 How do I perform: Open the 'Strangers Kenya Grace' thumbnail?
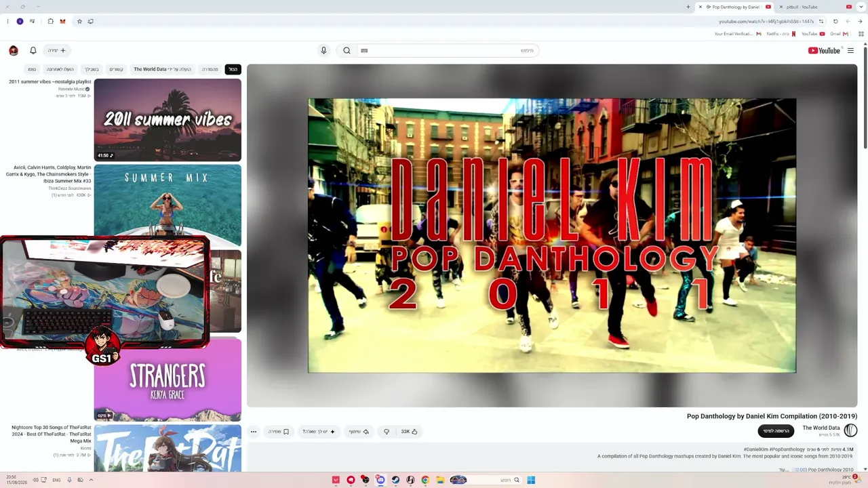point(167,380)
